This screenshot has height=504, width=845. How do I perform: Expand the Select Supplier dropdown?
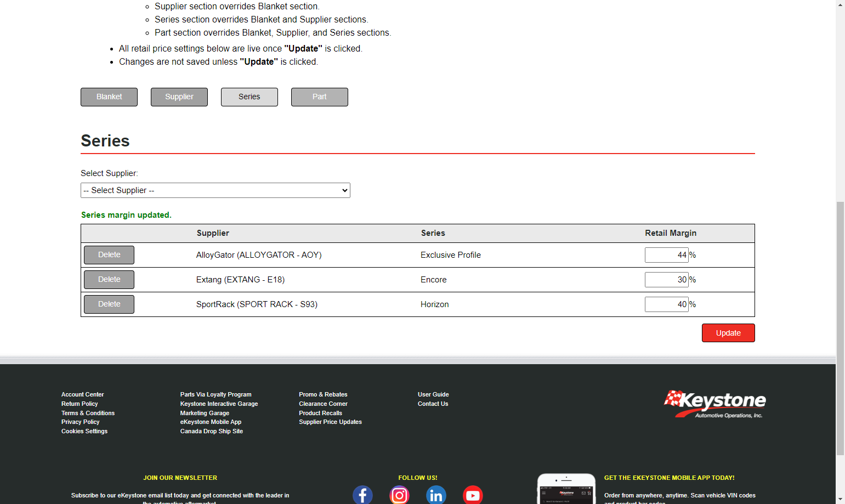click(215, 190)
